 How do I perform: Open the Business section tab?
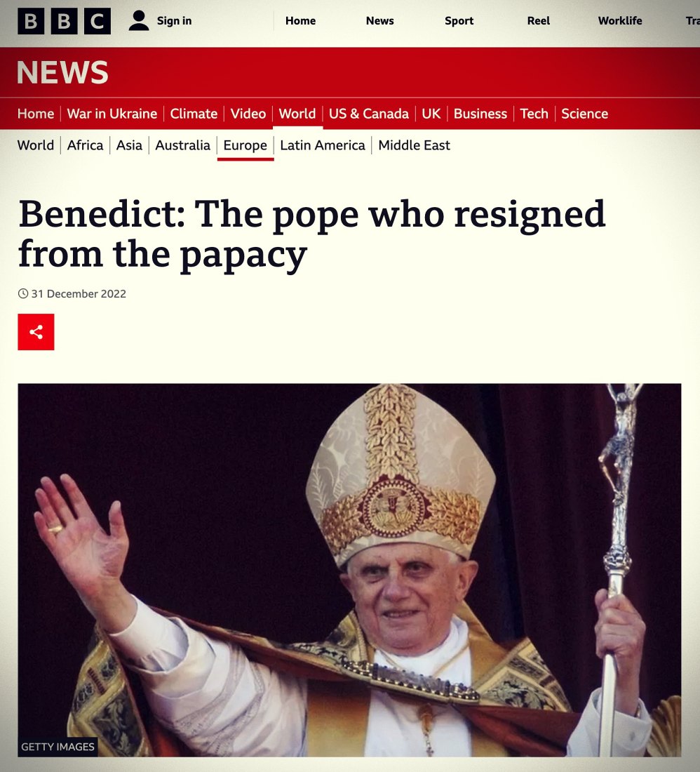click(480, 114)
